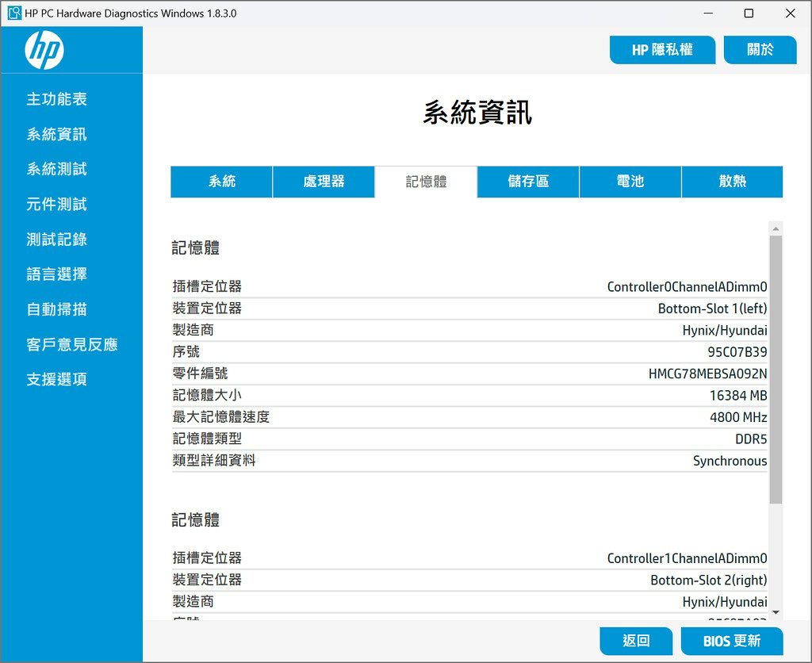Switch to the 系統 tab

click(x=222, y=182)
